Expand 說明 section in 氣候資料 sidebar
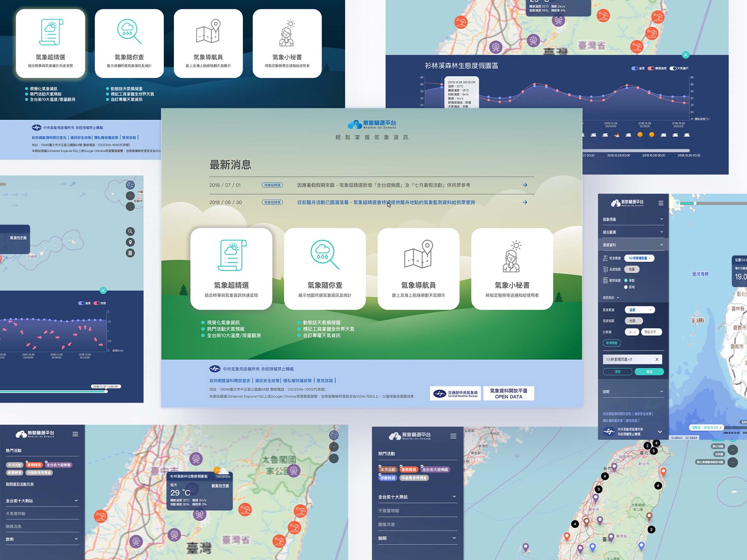 (x=633, y=392)
